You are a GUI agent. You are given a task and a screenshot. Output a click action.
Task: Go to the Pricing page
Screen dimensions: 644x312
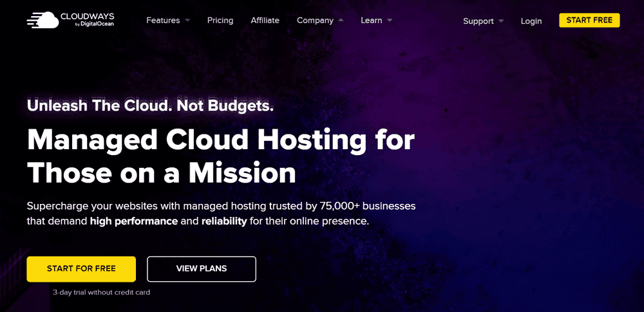(220, 20)
